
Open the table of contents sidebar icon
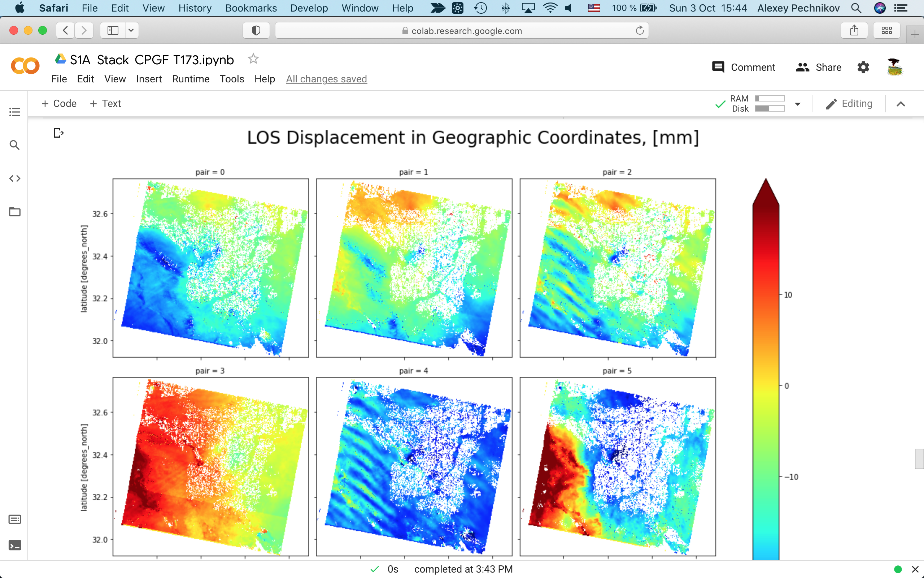[x=14, y=112]
